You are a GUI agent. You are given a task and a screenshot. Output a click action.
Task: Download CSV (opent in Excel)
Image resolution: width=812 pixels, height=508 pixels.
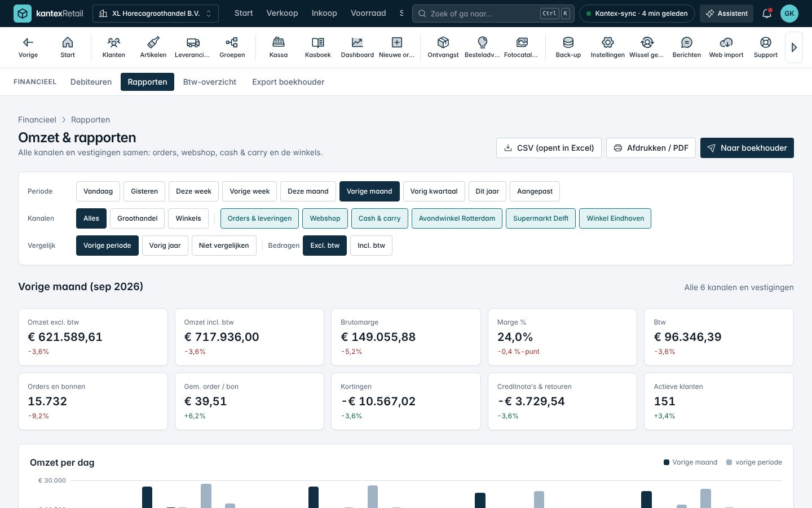[x=549, y=148]
